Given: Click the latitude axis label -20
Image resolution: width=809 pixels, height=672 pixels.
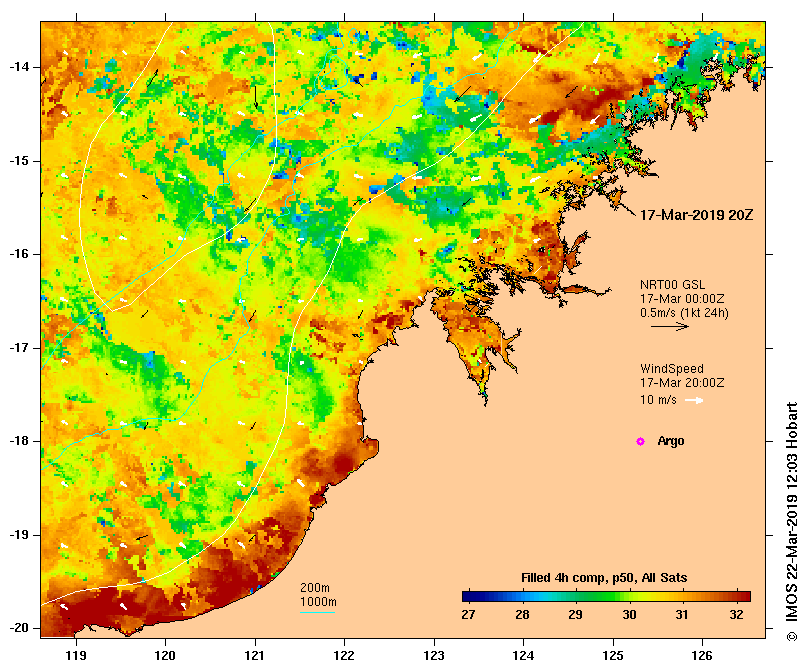Looking at the screenshot, I should tap(19, 628).
